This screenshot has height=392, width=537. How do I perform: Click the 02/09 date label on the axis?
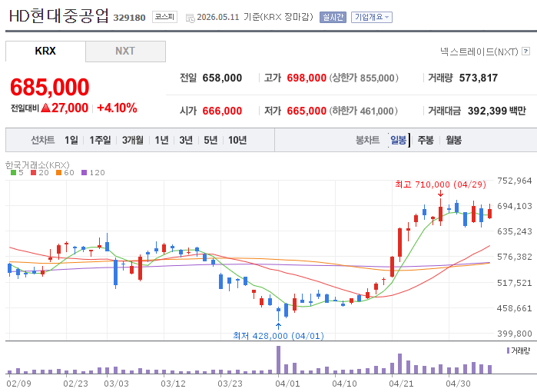(x=19, y=384)
